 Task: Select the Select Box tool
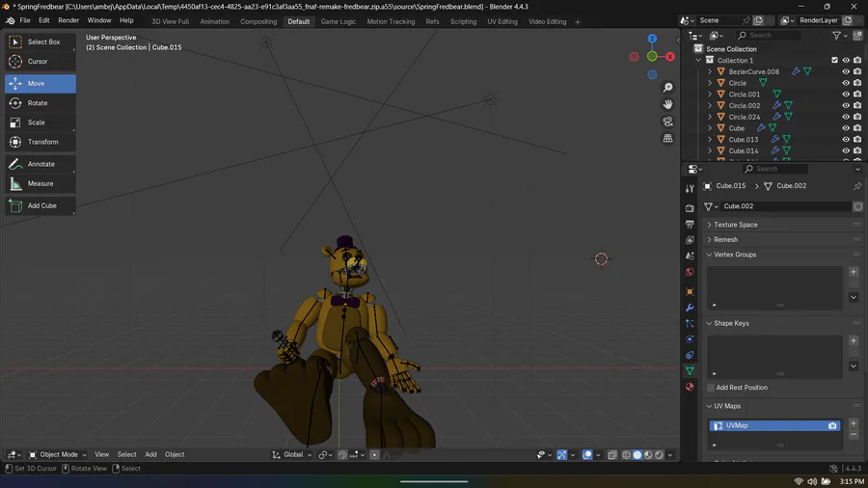[41, 42]
